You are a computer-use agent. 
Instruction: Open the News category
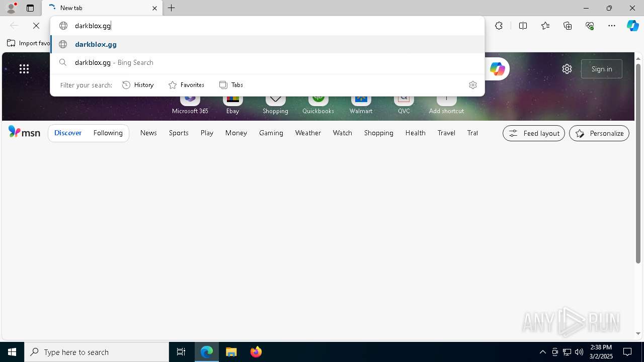pyautogui.click(x=148, y=133)
